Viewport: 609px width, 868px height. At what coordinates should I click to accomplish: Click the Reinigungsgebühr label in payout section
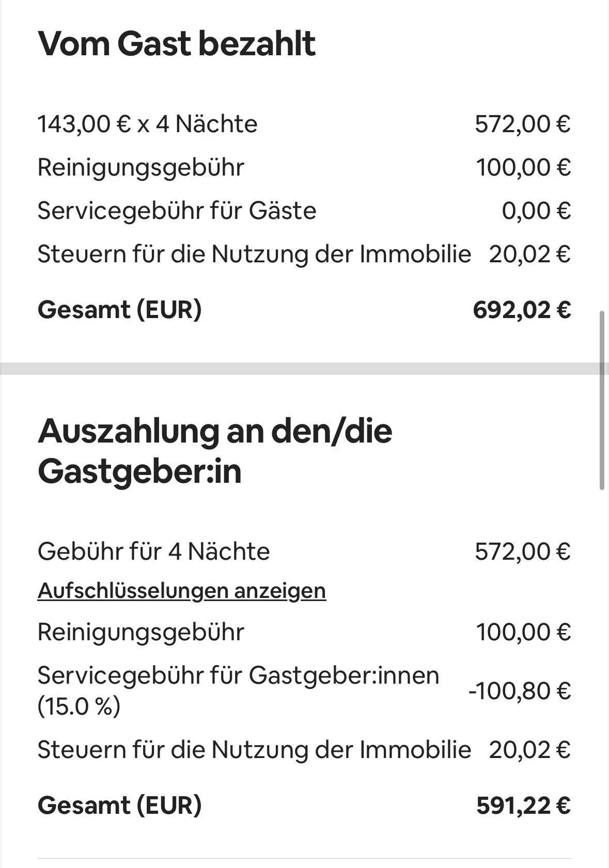pos(140,633)
